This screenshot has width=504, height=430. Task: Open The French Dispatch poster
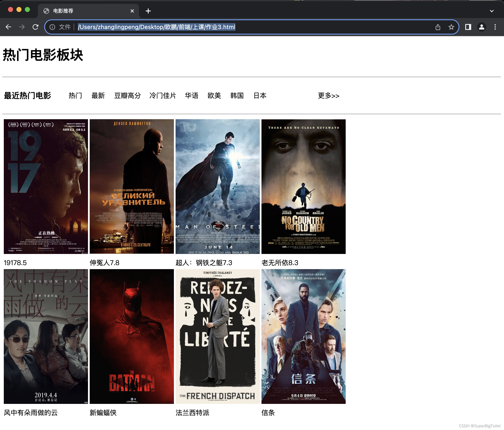pyautogui.click(x=218, y=336)
